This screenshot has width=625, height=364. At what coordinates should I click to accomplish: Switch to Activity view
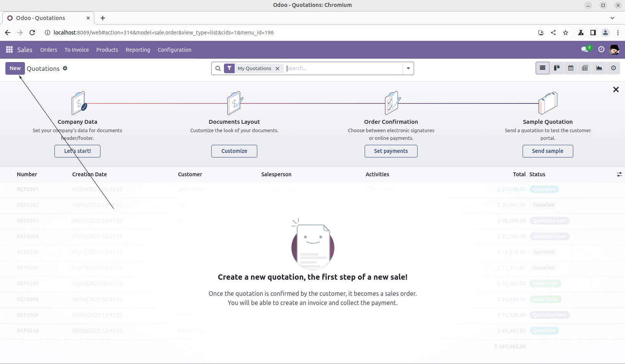[613, 68]
